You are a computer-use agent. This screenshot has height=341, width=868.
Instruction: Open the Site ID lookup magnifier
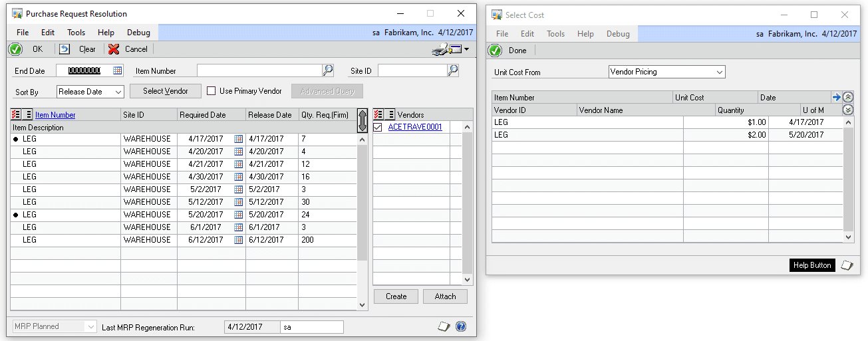click(x=453, y=70)
